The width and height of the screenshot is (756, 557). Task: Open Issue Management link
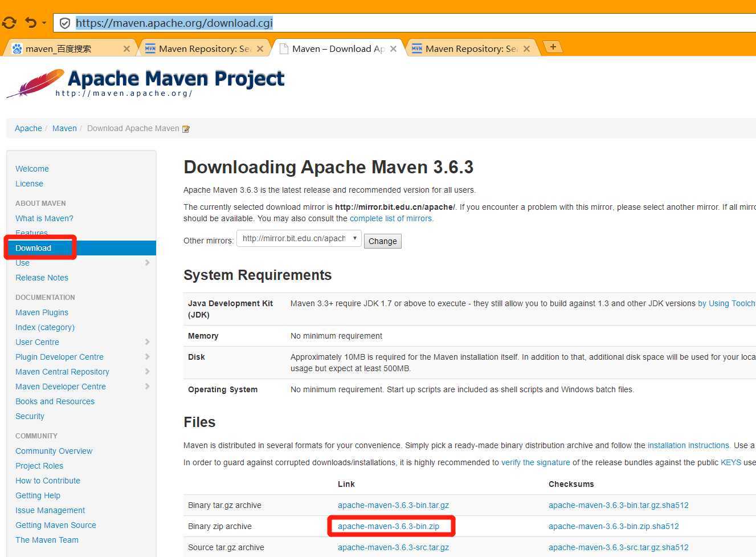click(50, 510)
